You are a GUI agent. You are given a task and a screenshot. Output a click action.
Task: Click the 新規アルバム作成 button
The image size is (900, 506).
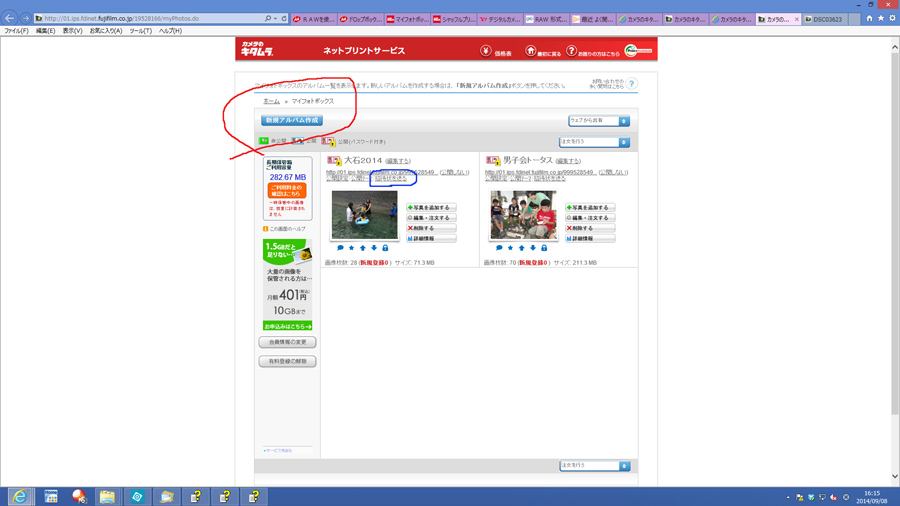tap(292, 120)
